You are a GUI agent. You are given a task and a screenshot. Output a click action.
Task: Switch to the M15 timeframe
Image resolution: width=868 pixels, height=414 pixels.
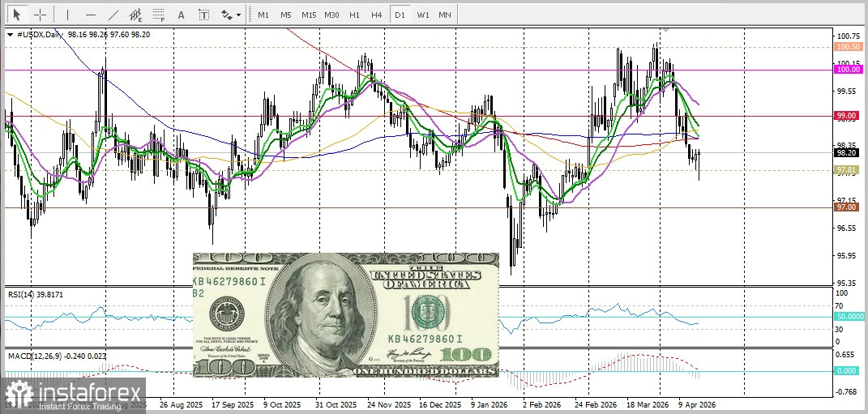pyautogui.click(x=308, y=15)
